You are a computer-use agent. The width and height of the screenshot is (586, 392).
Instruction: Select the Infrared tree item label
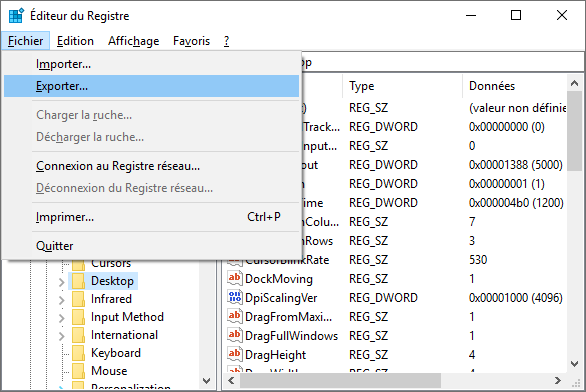tap(111, 299)
